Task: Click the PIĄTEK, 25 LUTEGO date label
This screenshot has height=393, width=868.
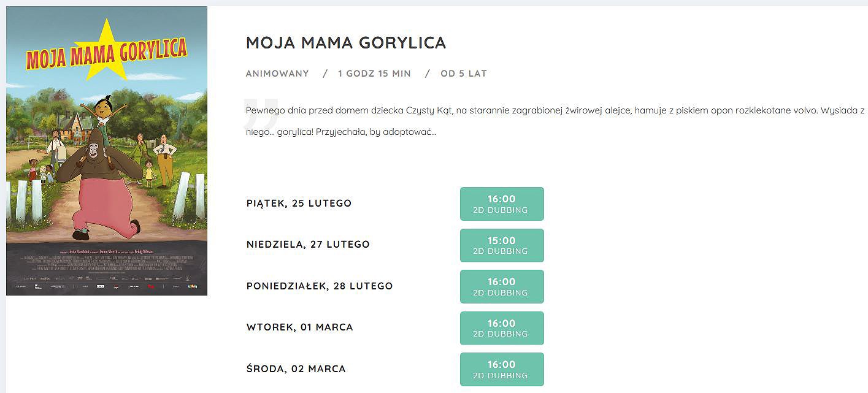Action: click(299, 204)
